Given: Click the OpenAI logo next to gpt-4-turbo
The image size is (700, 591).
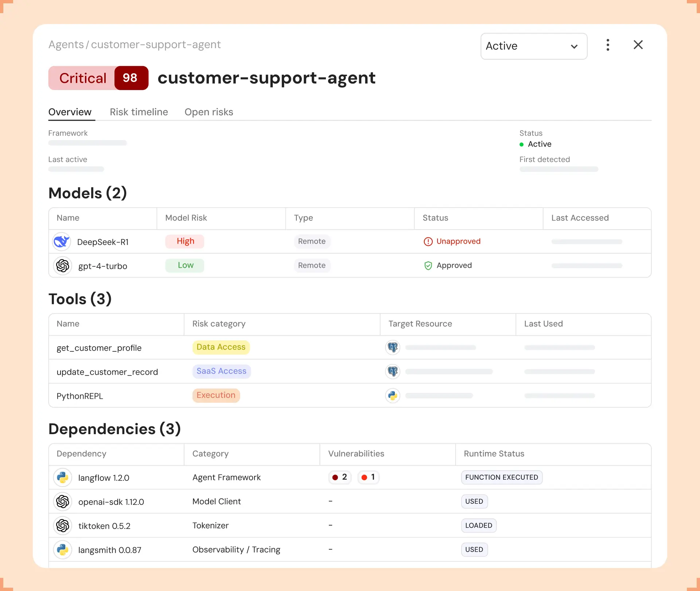Looking at the screenshot, I should tap(63, 266).
